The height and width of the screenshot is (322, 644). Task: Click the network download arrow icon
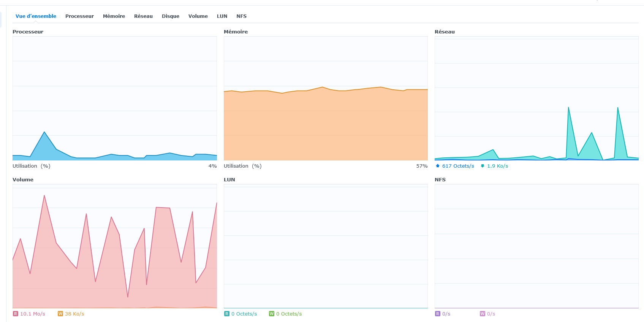point(483,166)
